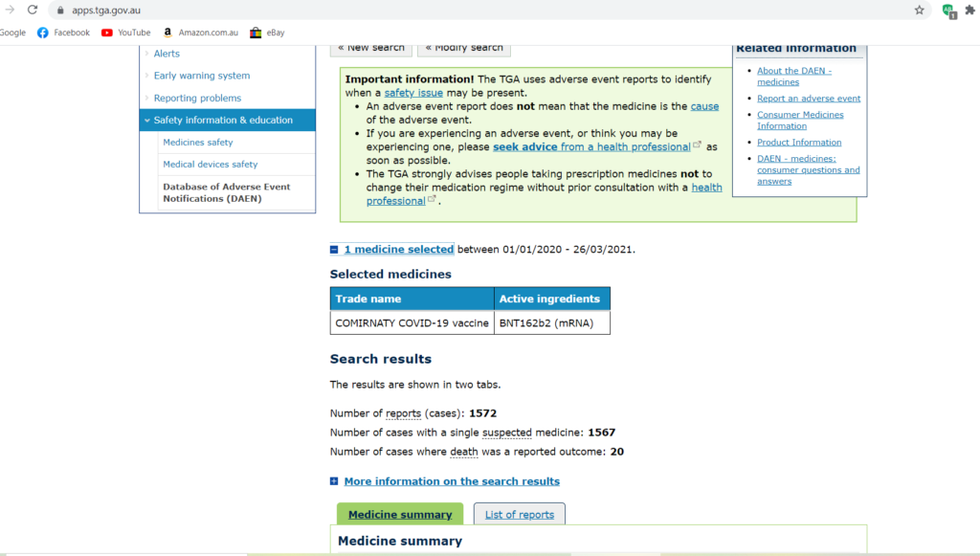This screenshot has width=980, height=556.
Task: Click the single-suspected count '1567'
Action: coord(601,433)
